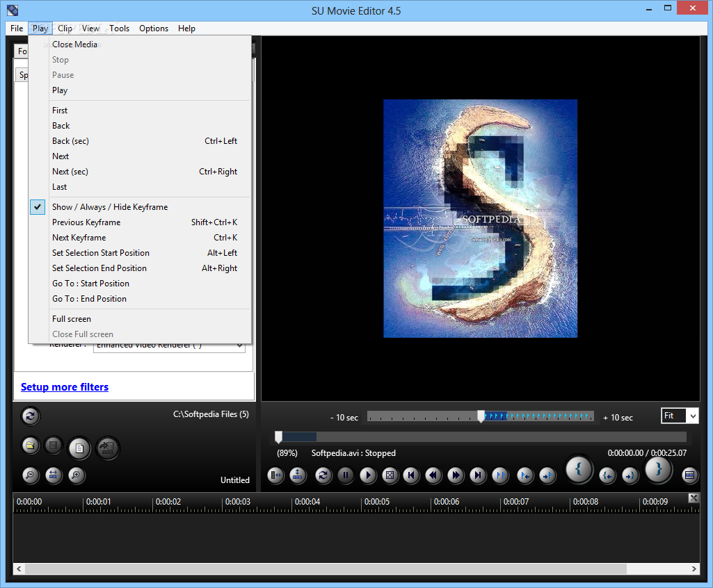Screen dimensions: 713x588
Task: Choose Go To : Start Position
Action: click(x=140, y=283)
